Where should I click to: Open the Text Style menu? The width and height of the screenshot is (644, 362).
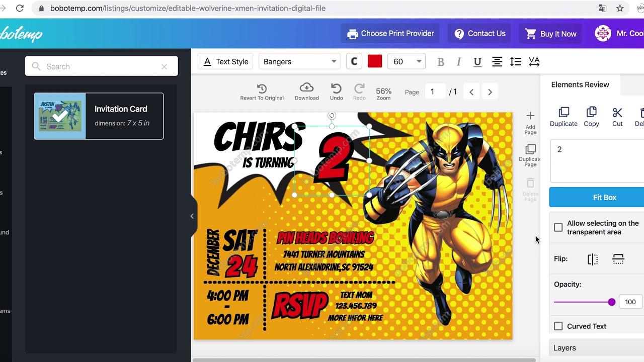(226, 61)
